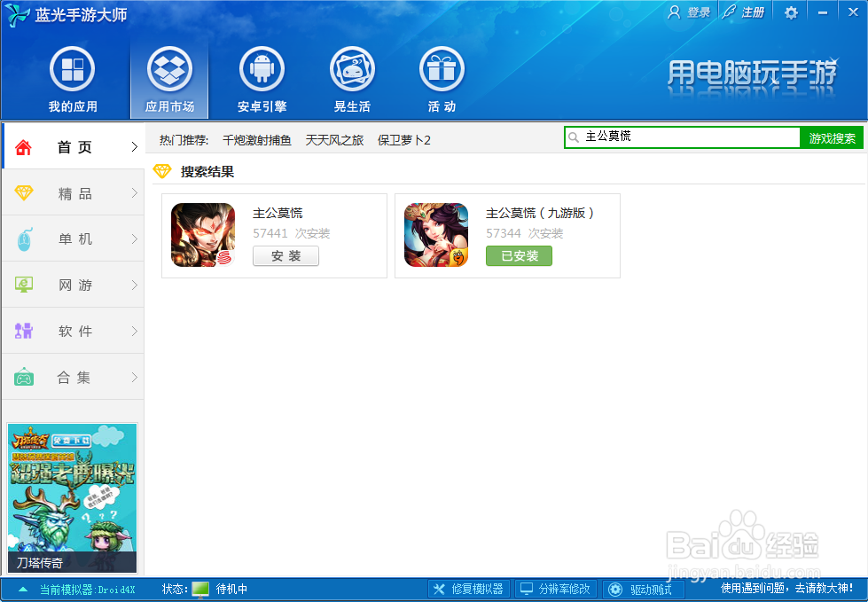This screenshot has height=602, width=868.
Task: Click the 驱动测试 button
Action: click(x=644, y=590)
